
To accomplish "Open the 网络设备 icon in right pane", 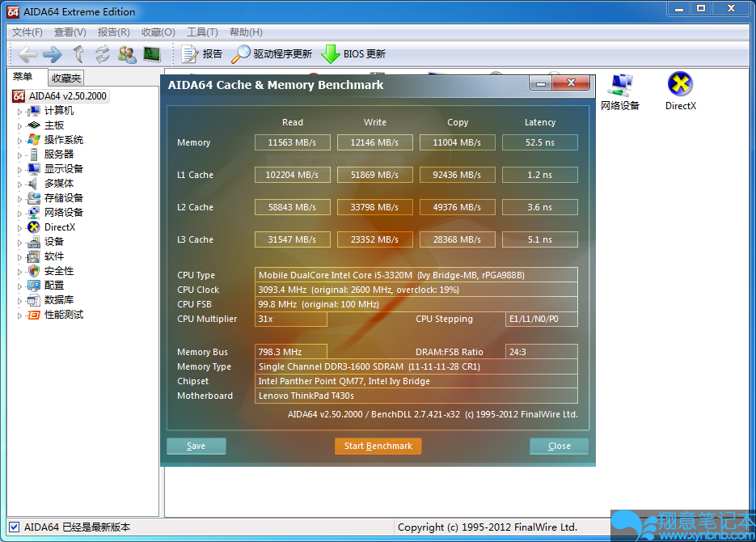I will pos(620,86).
